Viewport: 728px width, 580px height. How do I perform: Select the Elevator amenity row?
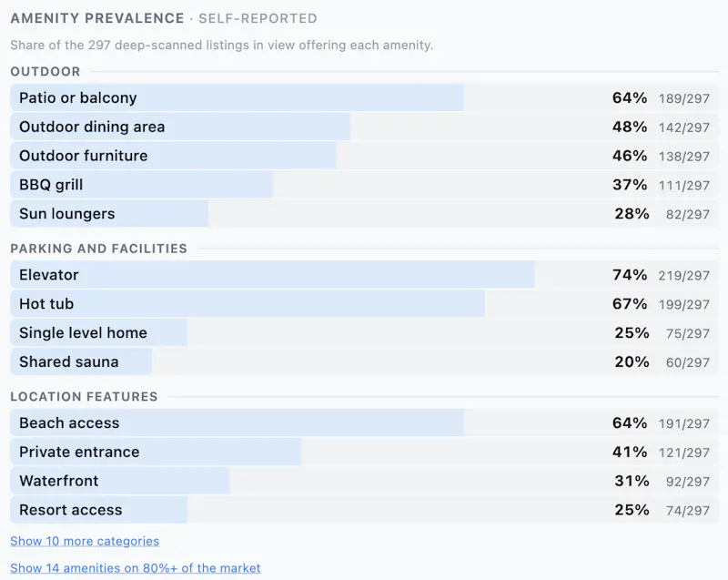[365, 274]
